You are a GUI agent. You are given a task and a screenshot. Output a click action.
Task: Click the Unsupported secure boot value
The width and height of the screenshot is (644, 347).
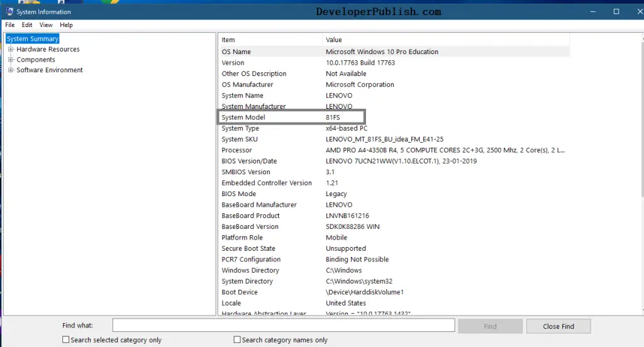pos(346,248)
